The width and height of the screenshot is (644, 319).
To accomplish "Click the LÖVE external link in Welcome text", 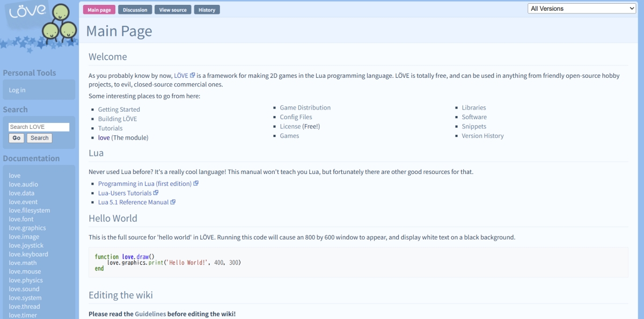I will [181, 76].
